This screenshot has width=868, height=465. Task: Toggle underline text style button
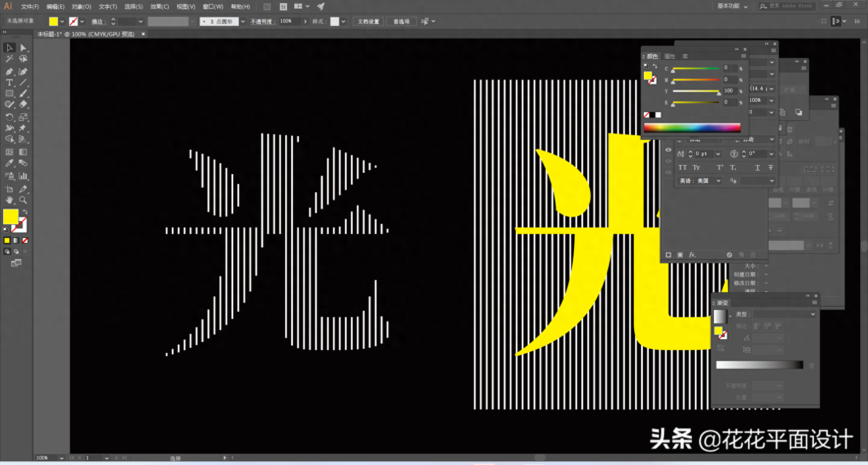pyautogui.click(x=758, y=168)
